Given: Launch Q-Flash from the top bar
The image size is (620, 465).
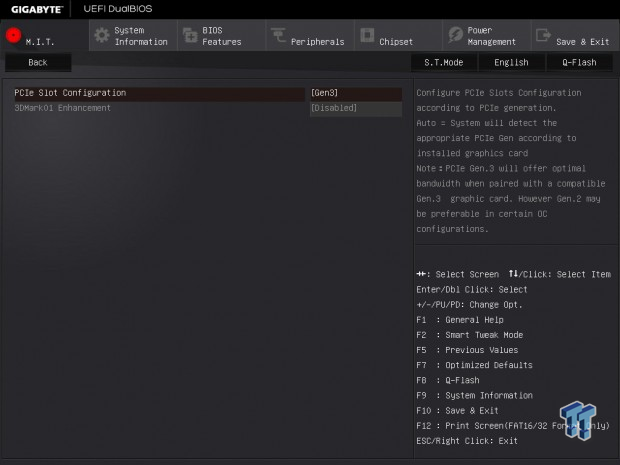Looking at the screenshot, I should click(x=579, y=62).
